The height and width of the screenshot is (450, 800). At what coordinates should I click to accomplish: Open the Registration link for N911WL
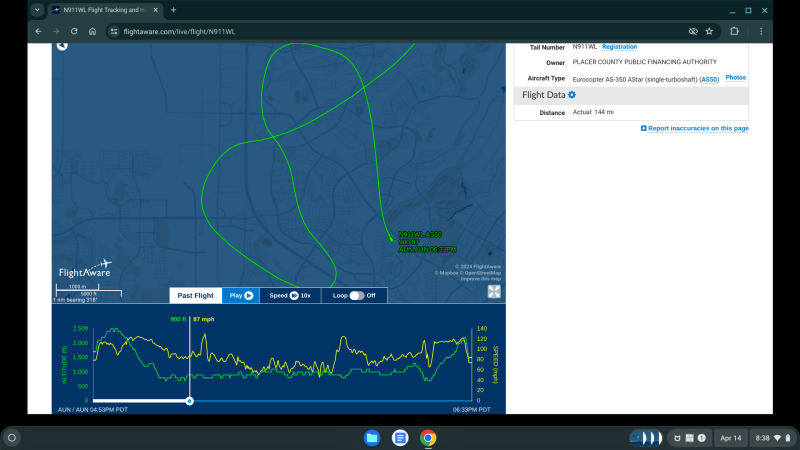619,47
